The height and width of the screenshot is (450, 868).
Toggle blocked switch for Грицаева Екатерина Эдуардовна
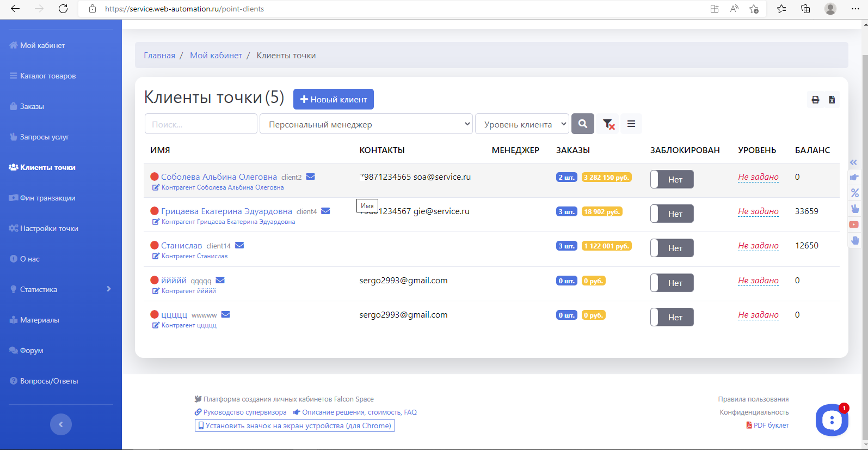pos(672,214)
